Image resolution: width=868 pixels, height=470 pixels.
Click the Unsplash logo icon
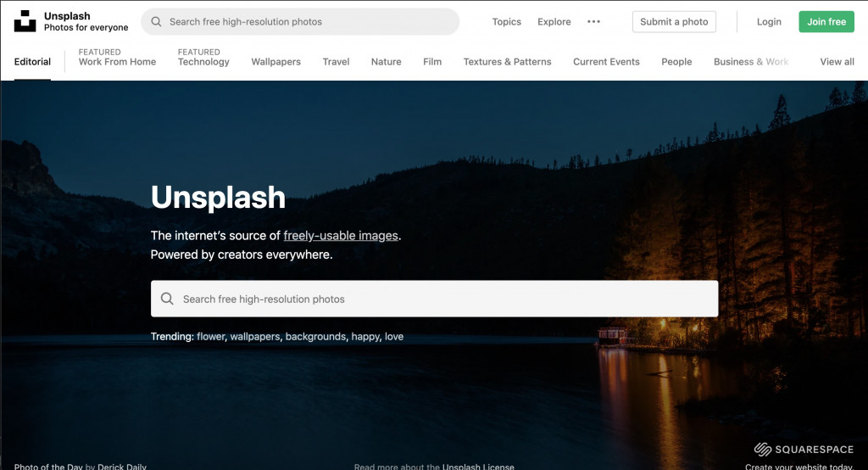[x=25, y=21]
